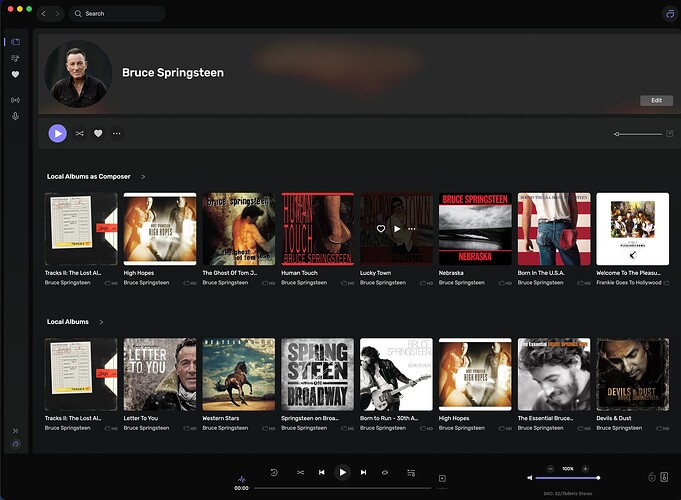Viewport: 681px width, 500px height.
Task: Click the Edit button on the artist banner
Action: [656, 100]
